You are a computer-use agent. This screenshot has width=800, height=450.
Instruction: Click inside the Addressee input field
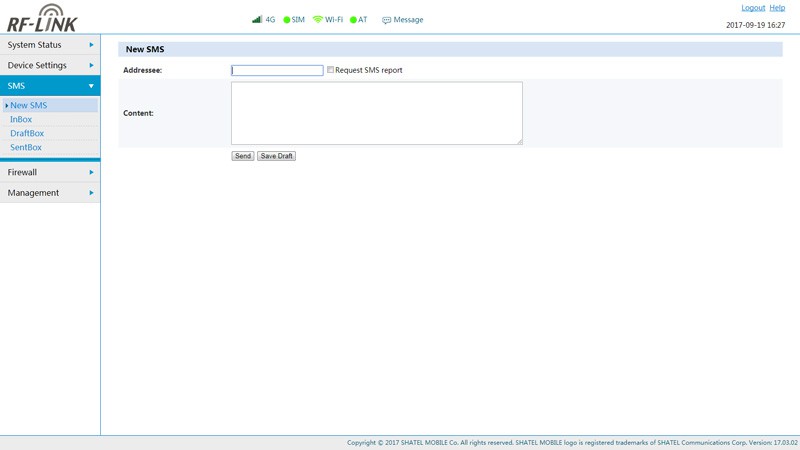277,70
